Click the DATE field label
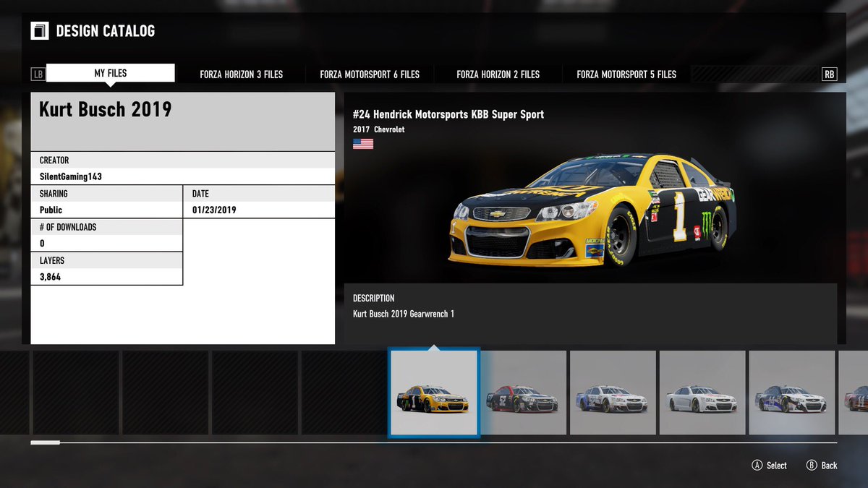This screenshot has width=868, height=488. tap(200, 194)
